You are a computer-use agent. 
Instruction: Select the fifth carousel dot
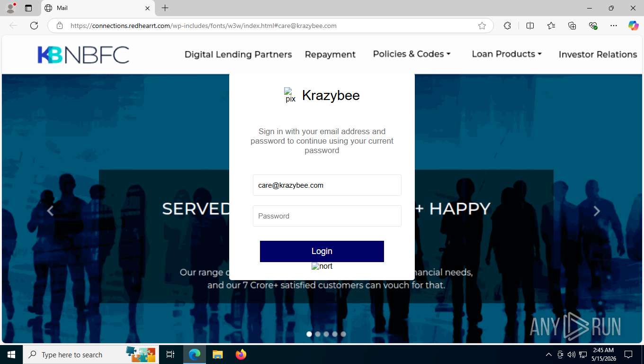coord(343,334)
